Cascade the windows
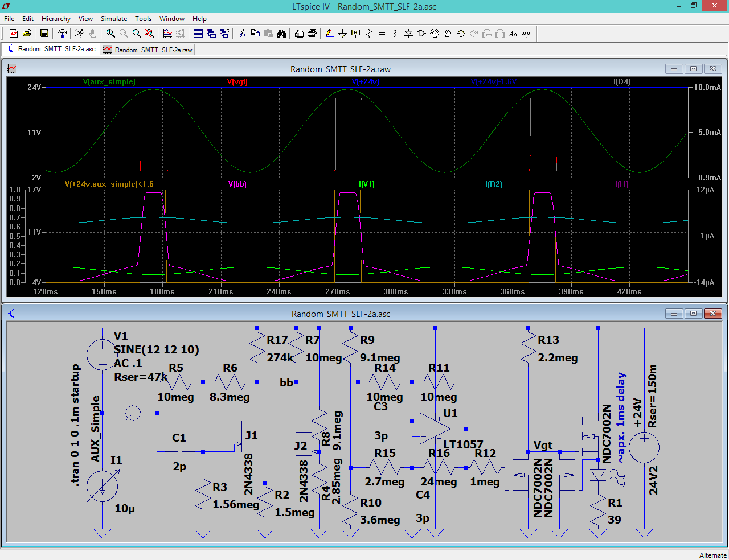Image resolution: width=729 pixels, height=560 pixels. [x=211, y=34]
